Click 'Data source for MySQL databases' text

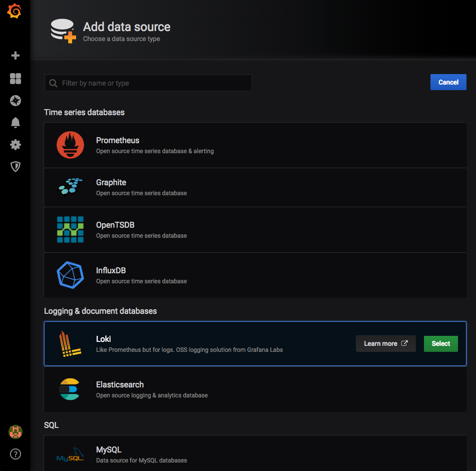[142, 460]
